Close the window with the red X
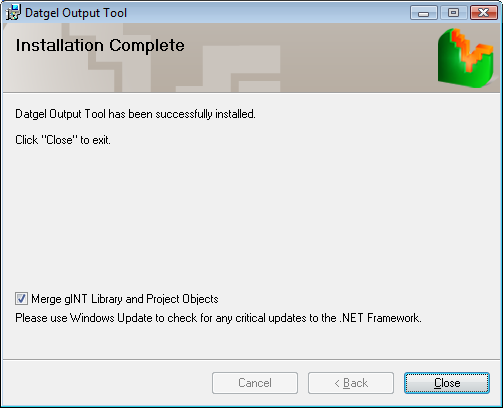 click(483, 13)
